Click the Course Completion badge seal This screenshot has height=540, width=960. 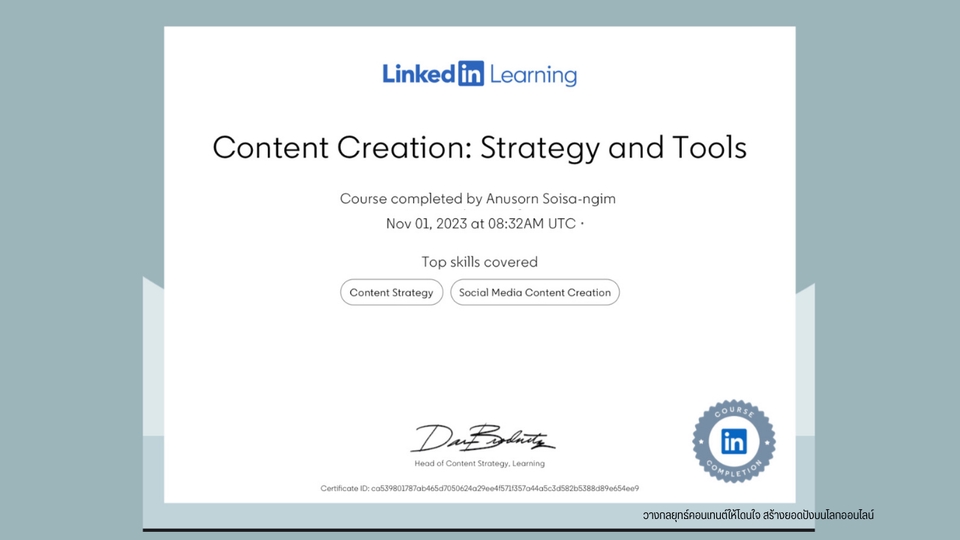[733, 441]
